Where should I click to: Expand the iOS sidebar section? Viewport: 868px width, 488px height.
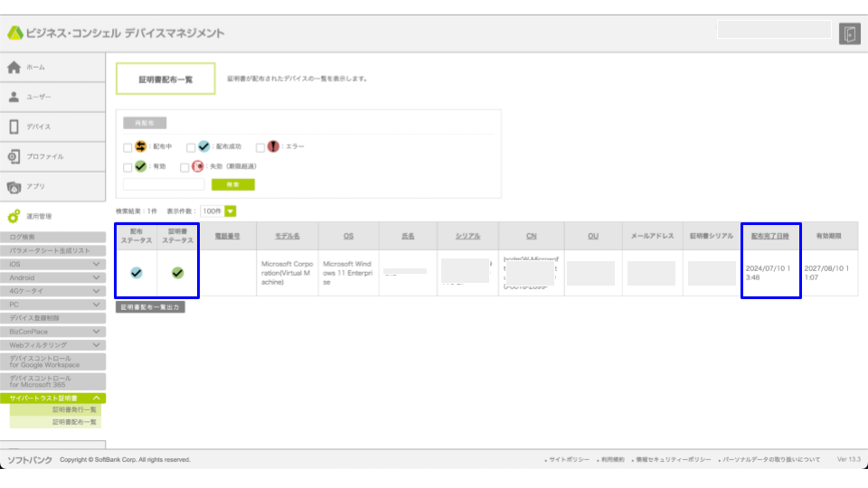52,265
